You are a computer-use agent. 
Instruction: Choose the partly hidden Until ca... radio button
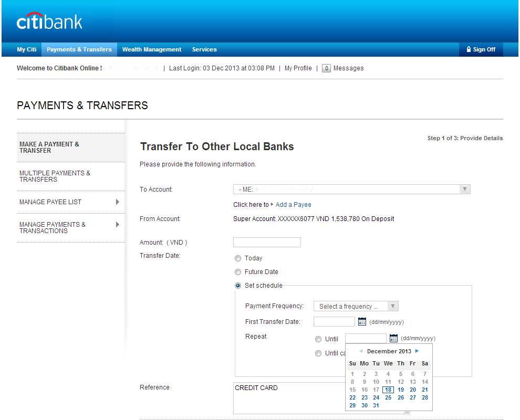[x=318, y=353]
